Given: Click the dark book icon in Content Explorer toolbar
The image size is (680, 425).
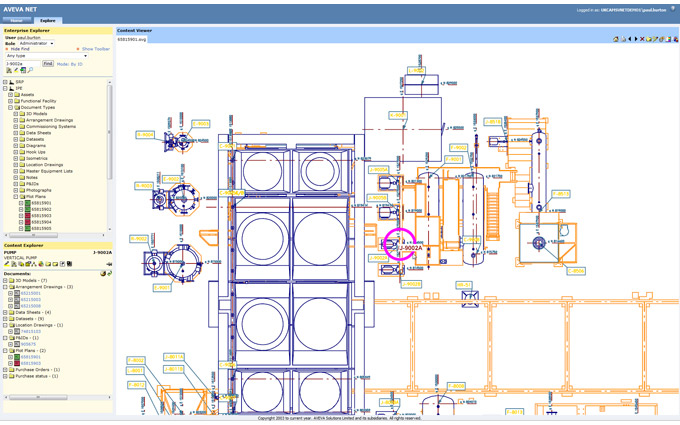Looking at the screenshot, I should pyautogui.click(x=69, y=264).
